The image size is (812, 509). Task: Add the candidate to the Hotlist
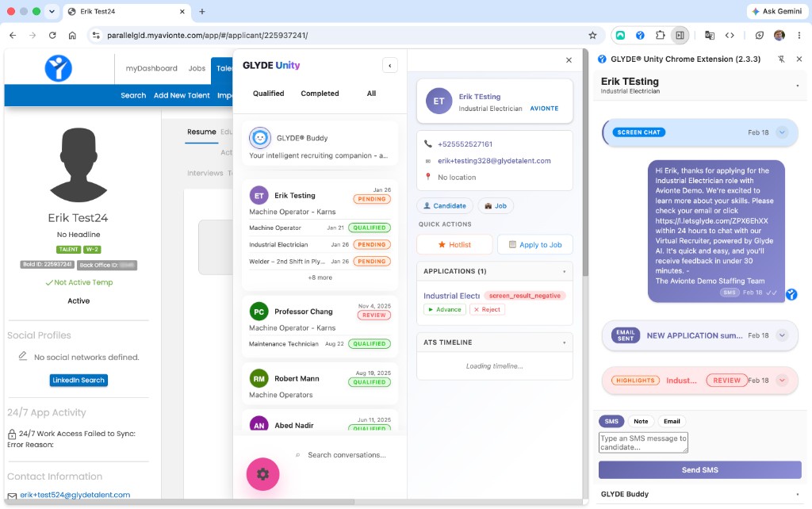(454, 244)
